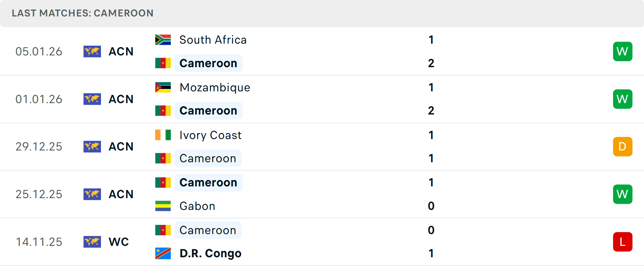Click the red L loss badge

(x=623, y=242)
